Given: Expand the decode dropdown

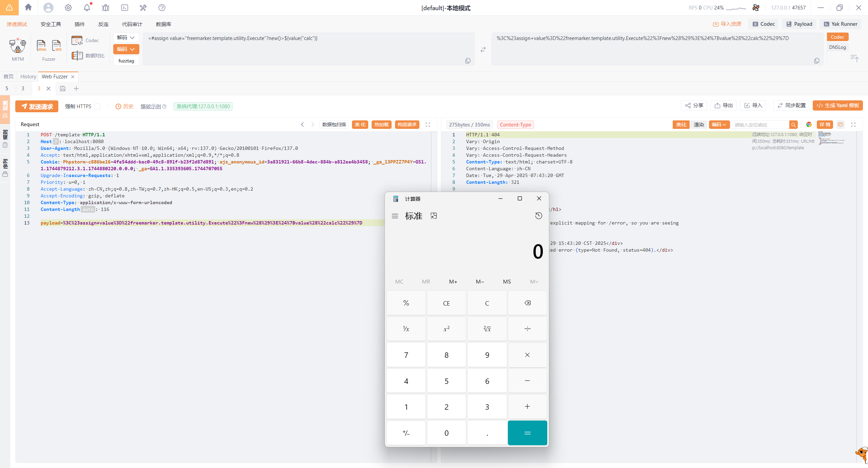Looking at the screenshot, I should (126, 38).
